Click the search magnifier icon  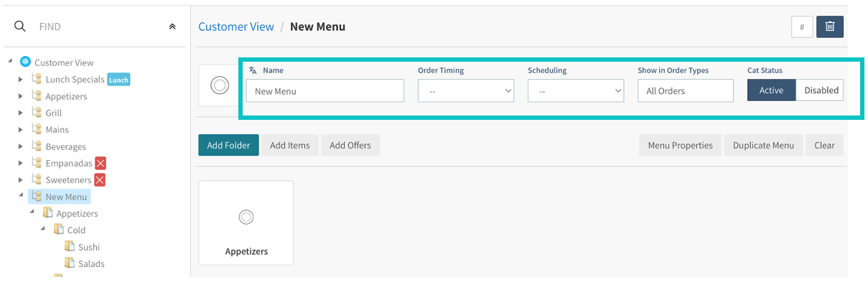coord(20,27)
